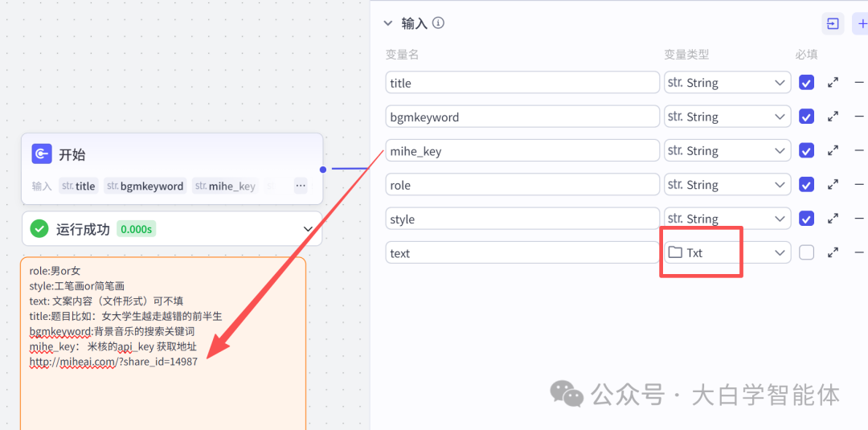Click the 必填 column header
The width and height of the screenshot is (868, 430).
pos(807,54)
